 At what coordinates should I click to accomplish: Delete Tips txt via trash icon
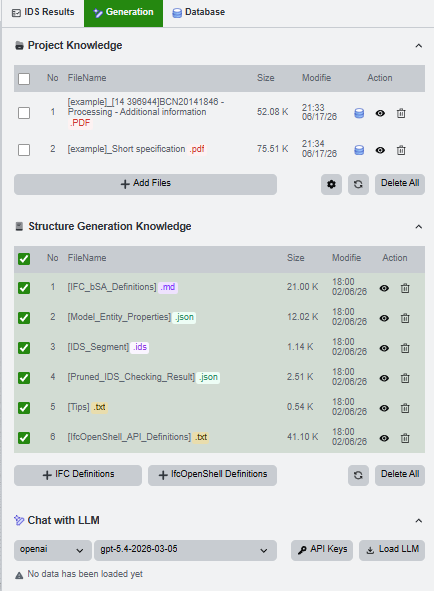pyautogui.click(x=405, y=408)
